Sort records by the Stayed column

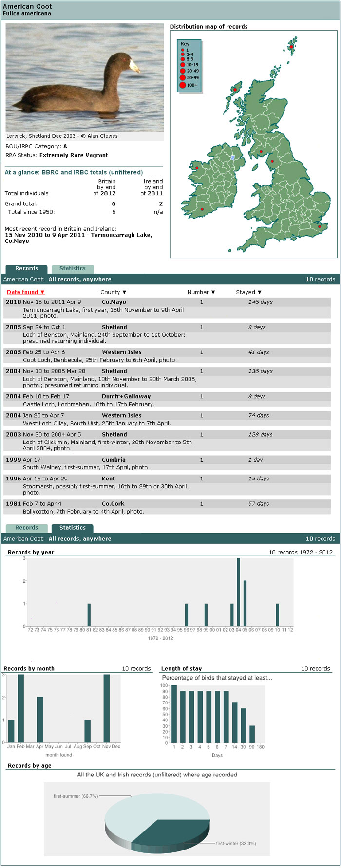pyautogui.click(x=248, y=292)
